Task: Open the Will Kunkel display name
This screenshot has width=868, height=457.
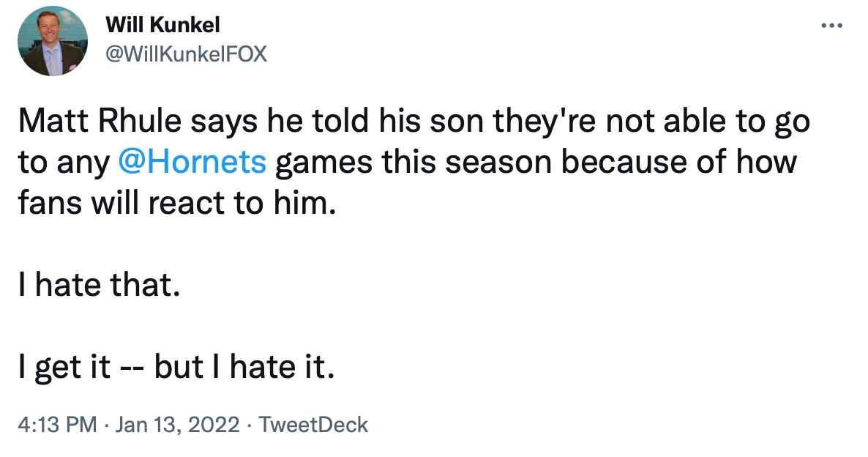Action: 162,26
